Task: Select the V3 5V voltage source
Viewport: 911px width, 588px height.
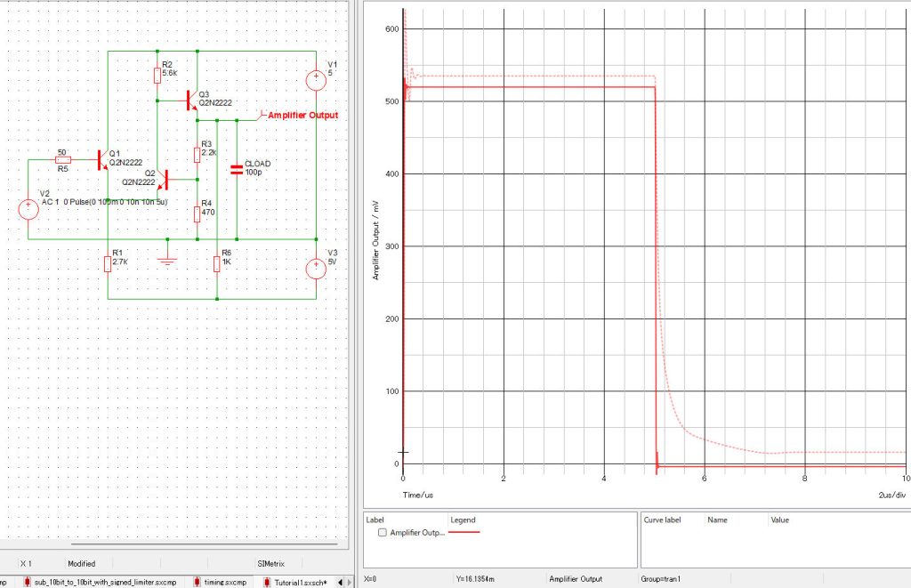Action: tap(316, 269)
